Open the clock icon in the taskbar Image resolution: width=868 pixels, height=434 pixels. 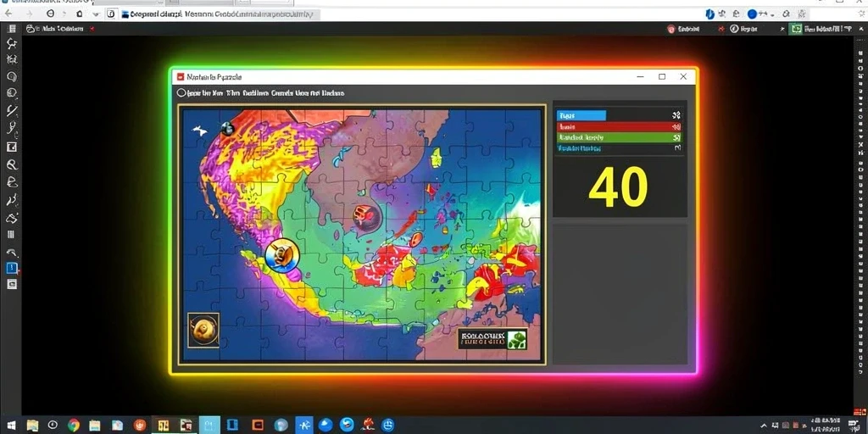pos(53,426)
